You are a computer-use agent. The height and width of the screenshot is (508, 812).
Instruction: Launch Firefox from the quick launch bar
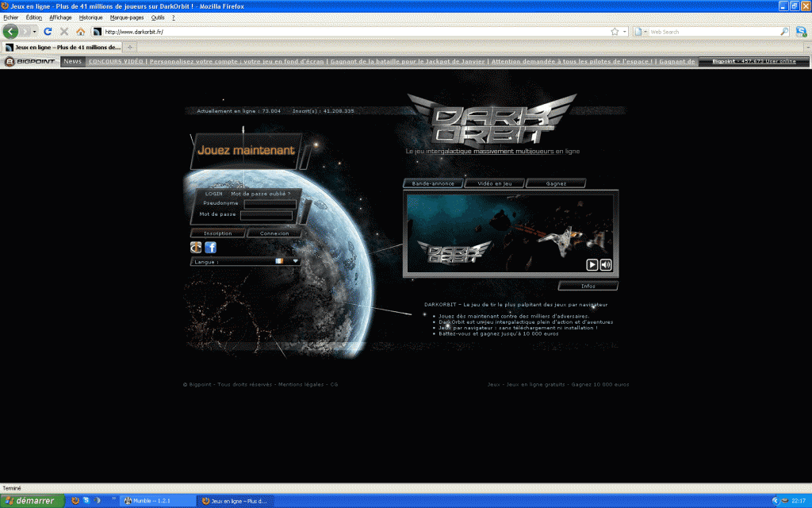pyautogui.click(x=75, y=501)
